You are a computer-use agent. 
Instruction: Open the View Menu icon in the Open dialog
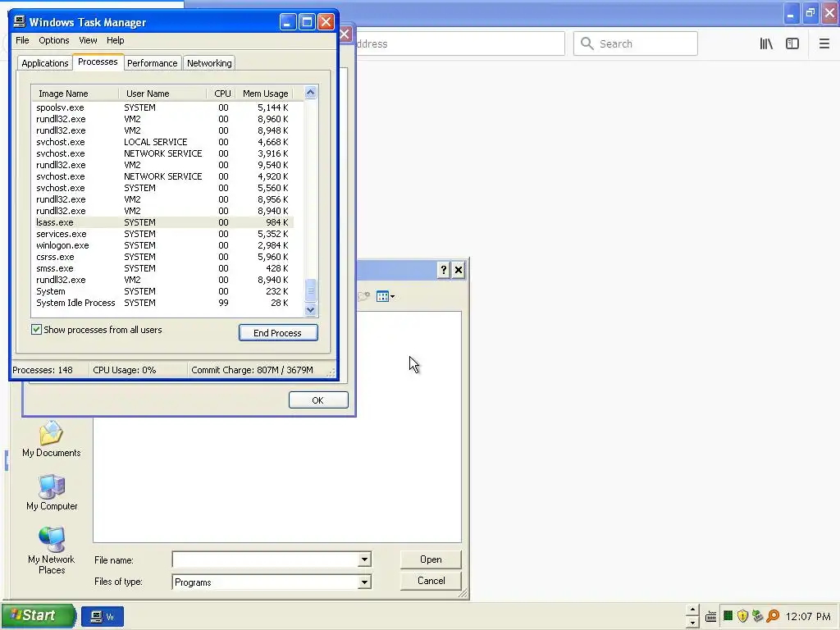pyautogui.click(x=386, y=296)
